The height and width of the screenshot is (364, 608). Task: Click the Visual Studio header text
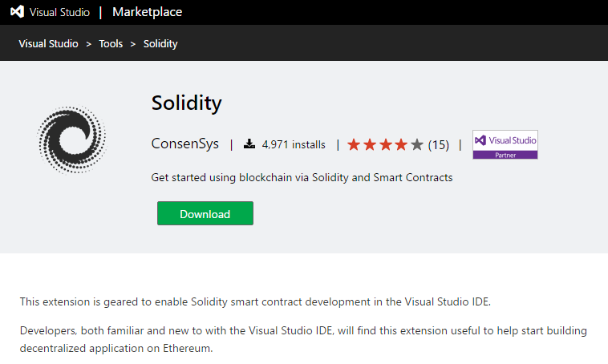click(x=60, y=12)
